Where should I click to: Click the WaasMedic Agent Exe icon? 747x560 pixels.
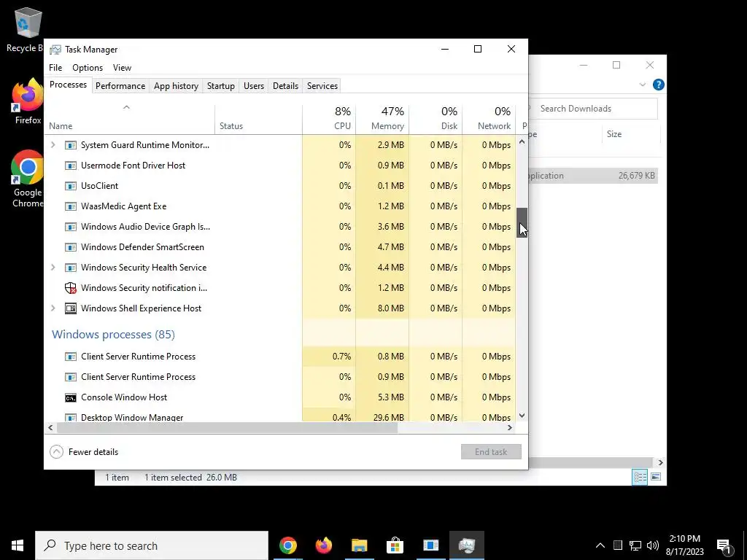point(71,206)
